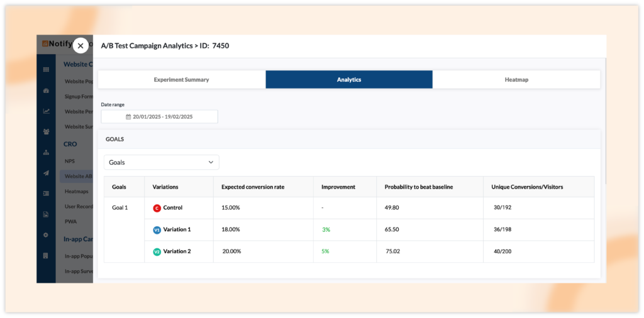Click the 20.00% conversion rate value
Screen dimensions: 644x318
pos(231,251)
